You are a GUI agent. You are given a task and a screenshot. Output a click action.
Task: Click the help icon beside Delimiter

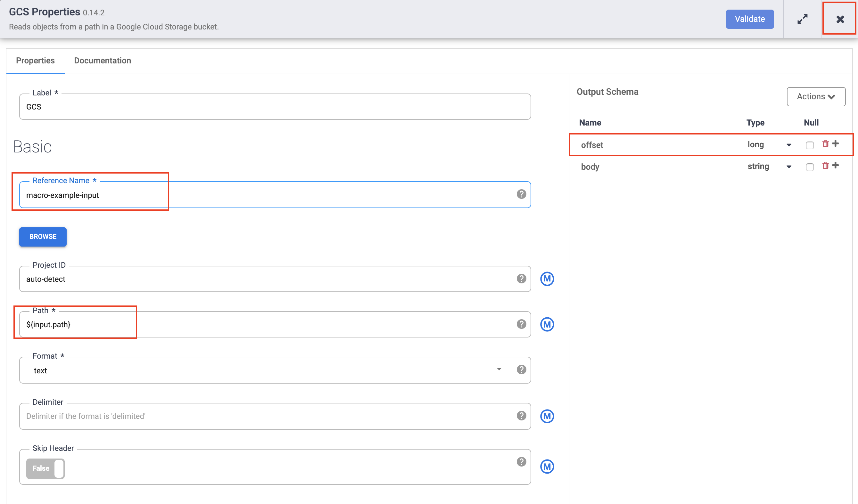point(521,416)
